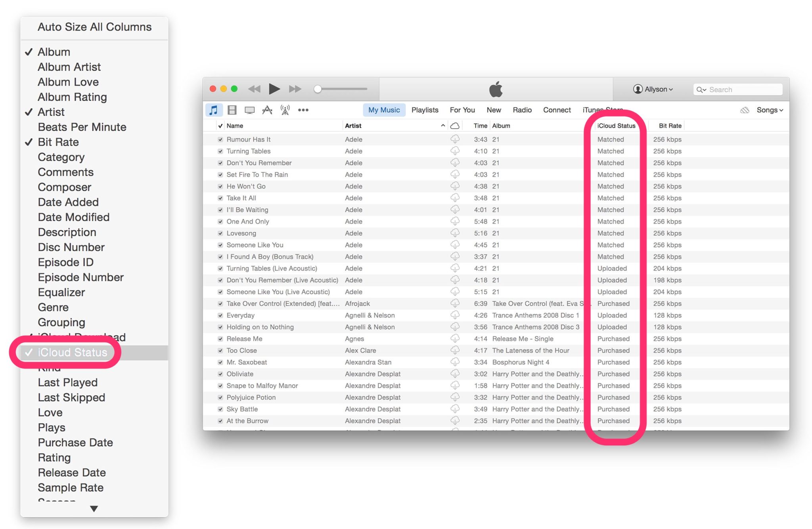Viewport: 812px width, 529px height.
Task: Open the Podcasts antenna icon
Action: point(285,110)
